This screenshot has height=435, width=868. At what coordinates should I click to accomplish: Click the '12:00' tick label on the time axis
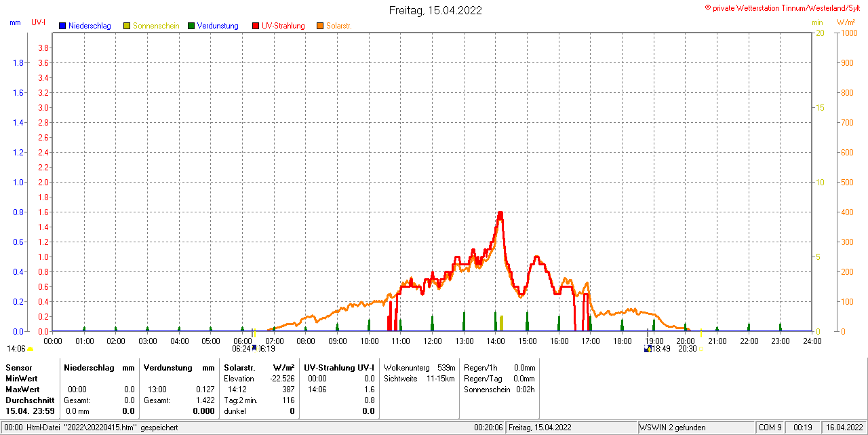pyautogui.click(x=432, y=341)
